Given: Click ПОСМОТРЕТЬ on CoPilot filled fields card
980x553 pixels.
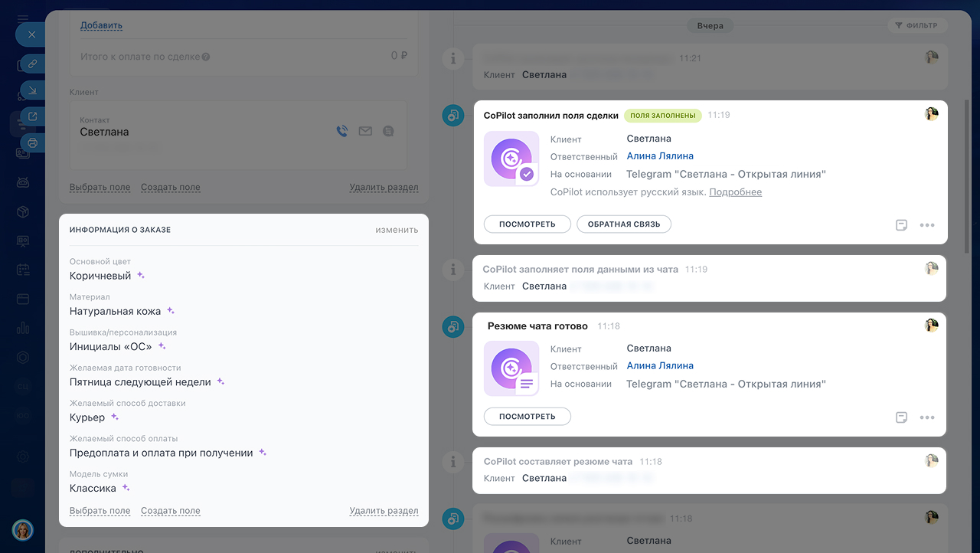Looking at the screenshot, I should tap(528, 224).
